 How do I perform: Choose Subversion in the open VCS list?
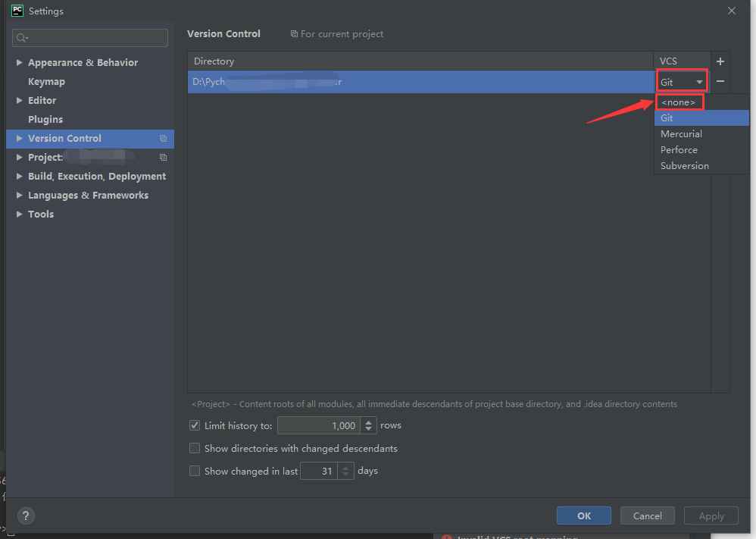684,165
